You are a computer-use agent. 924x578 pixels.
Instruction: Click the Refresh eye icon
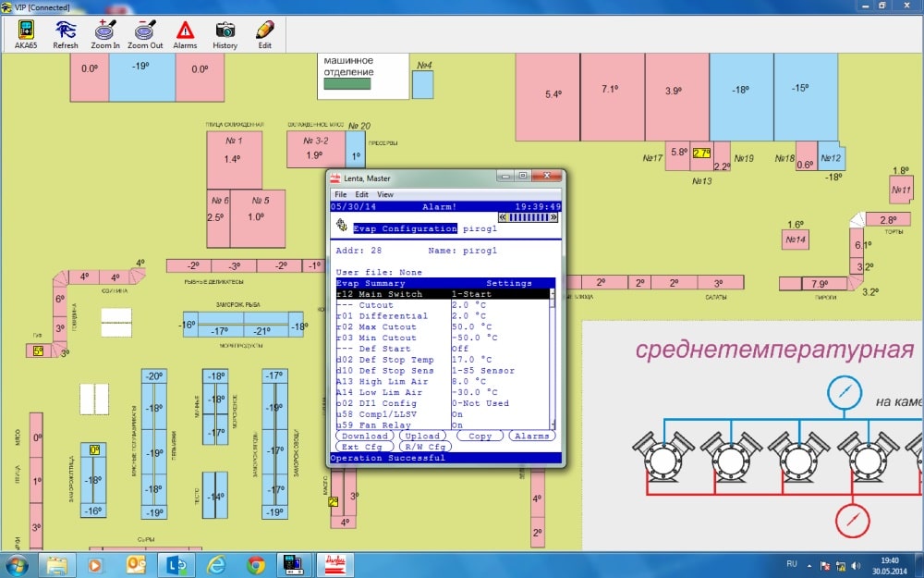pyautogui.click(x=66, y=34)
